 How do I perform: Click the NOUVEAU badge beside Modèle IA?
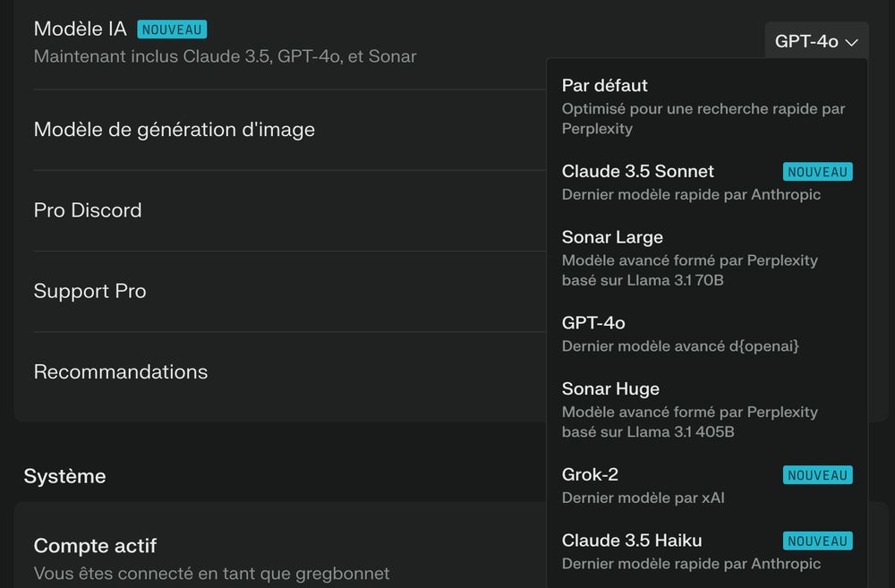pyautogui.click(x=172, y=30)
